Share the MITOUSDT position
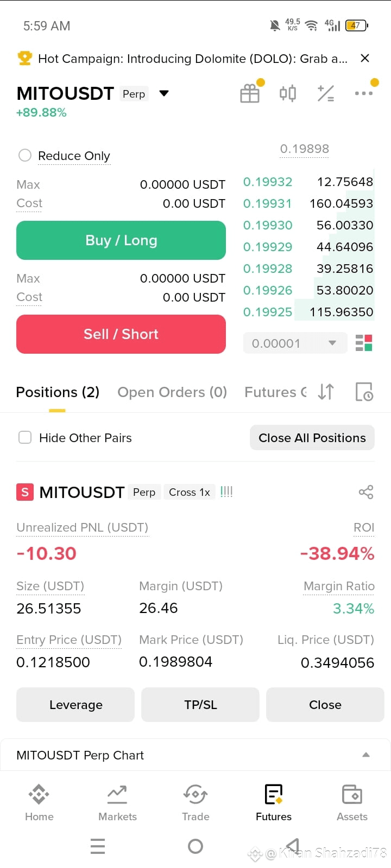391x868 pixels. click(366, 492)
